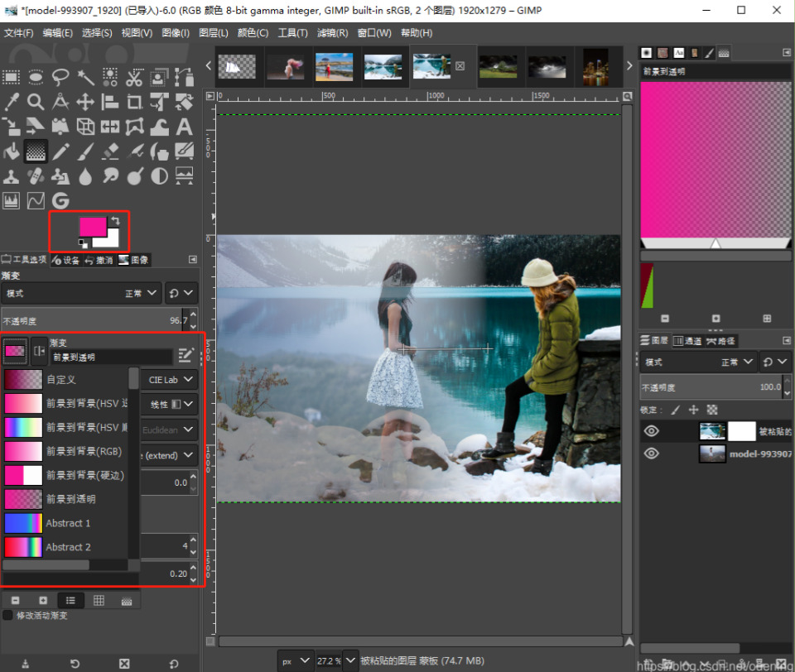Open the gradient editor edit icon
Screen dimensions: 795x672
pyautogui.click(x=185, y=355)
